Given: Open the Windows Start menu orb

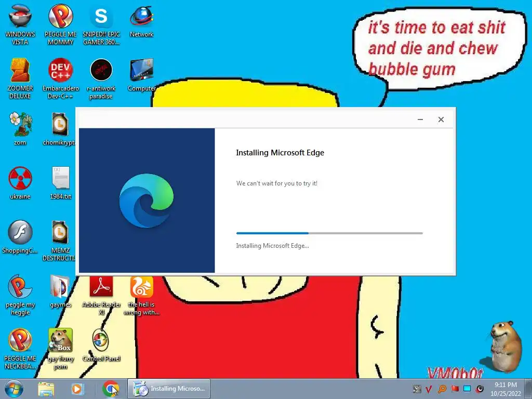Looking at the screenshot, I should pos(14,389).
